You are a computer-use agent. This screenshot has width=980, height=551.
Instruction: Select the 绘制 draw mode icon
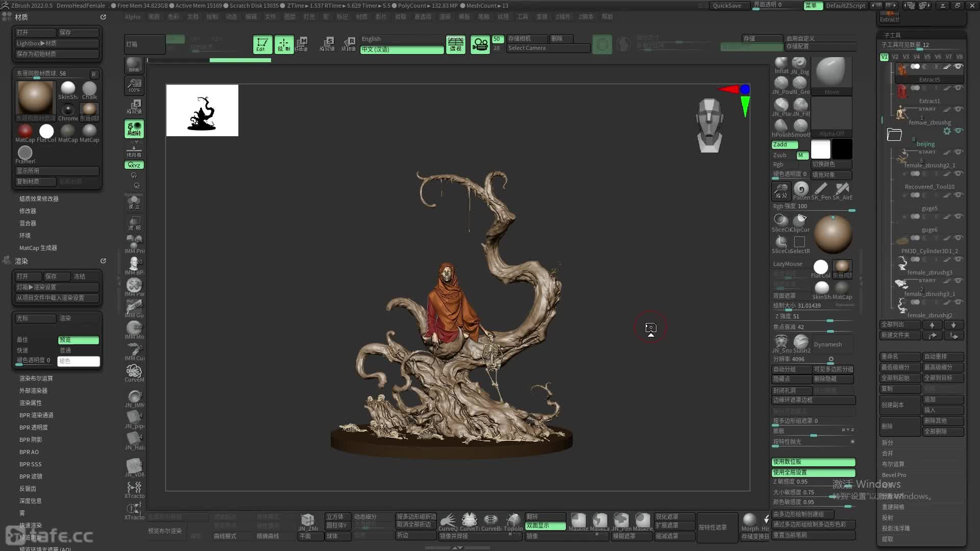[x=284, y=44]
